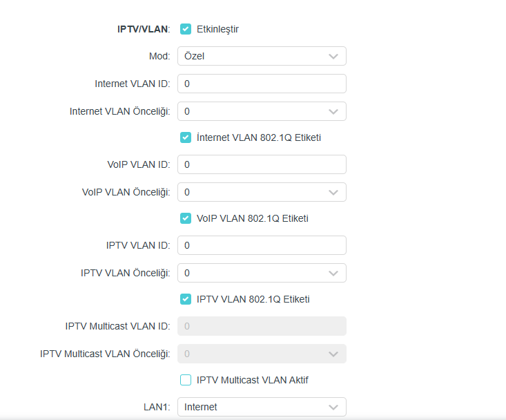This screenshot has width=506, height=420.
Task: Click the Internet VLAN Önceliği chevron arrow
Action: point(333,111)
